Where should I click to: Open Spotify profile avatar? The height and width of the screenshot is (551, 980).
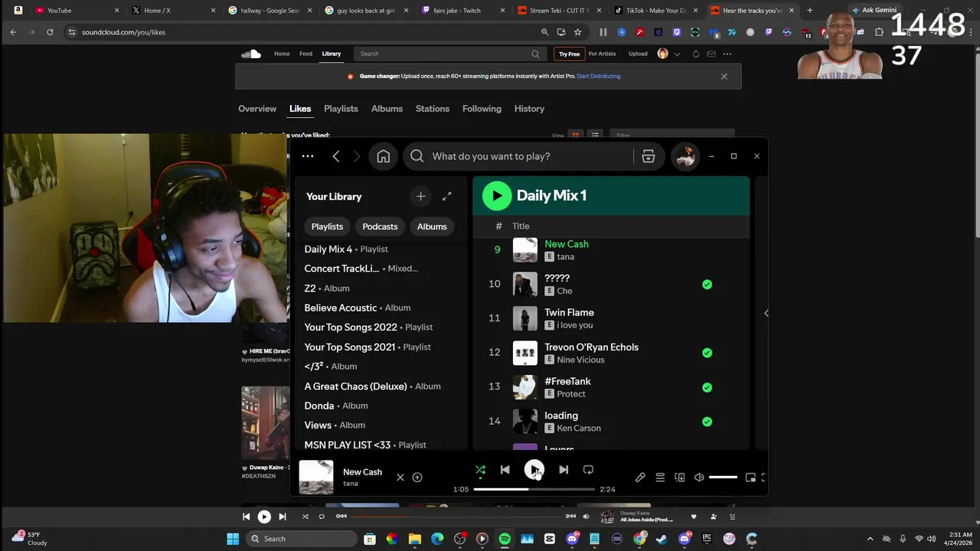click(685, 156)
